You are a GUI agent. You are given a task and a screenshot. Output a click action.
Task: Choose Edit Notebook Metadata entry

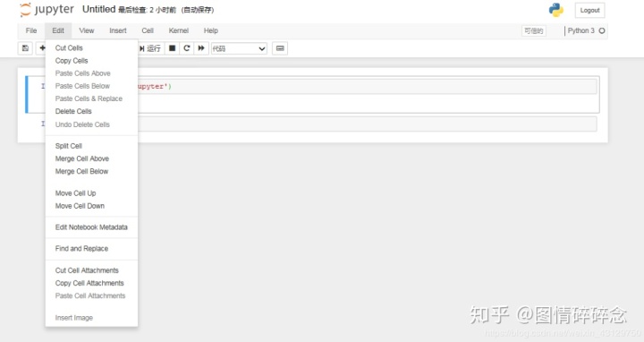(91, 227)
